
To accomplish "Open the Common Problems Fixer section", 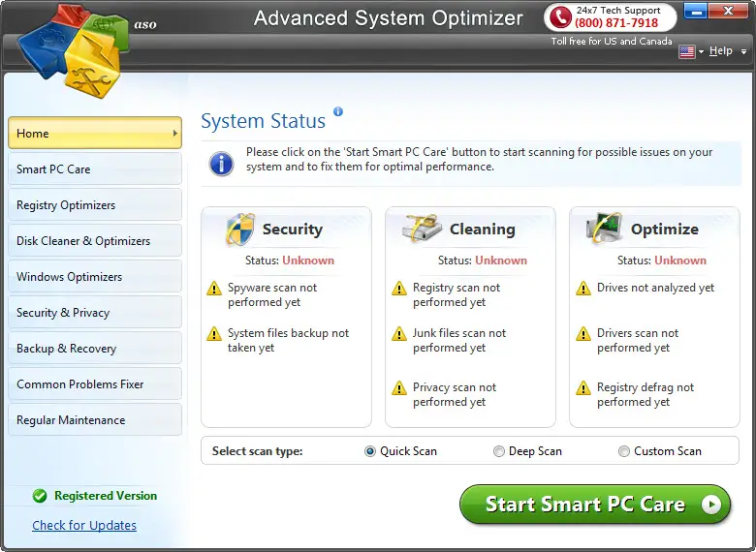I will coord(95,383).
